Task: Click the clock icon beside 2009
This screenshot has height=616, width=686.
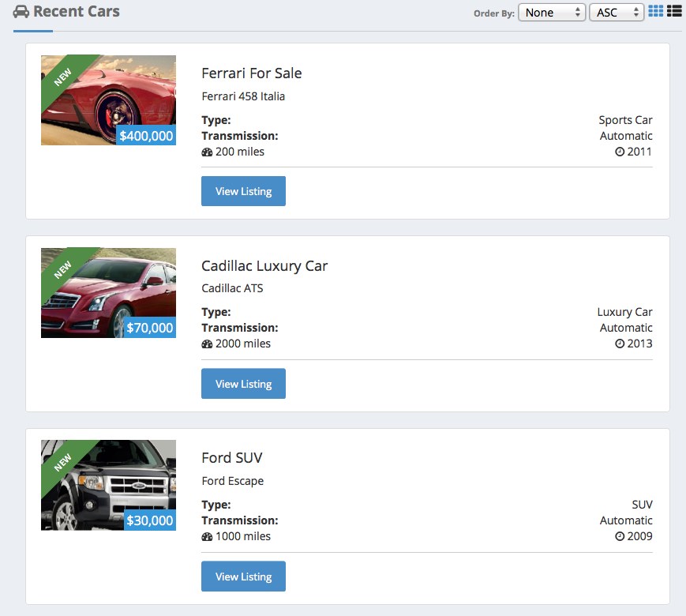Action: pos(620,536)
